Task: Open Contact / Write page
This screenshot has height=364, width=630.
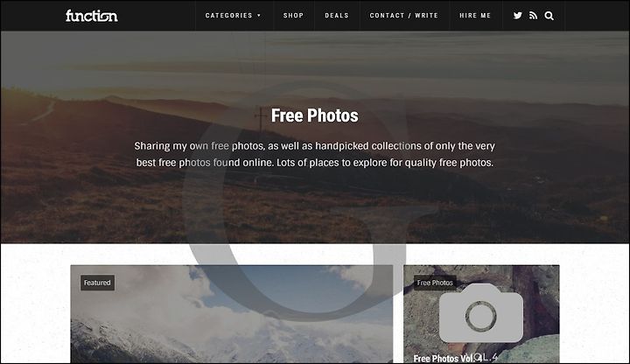Action: click(403, 16)
